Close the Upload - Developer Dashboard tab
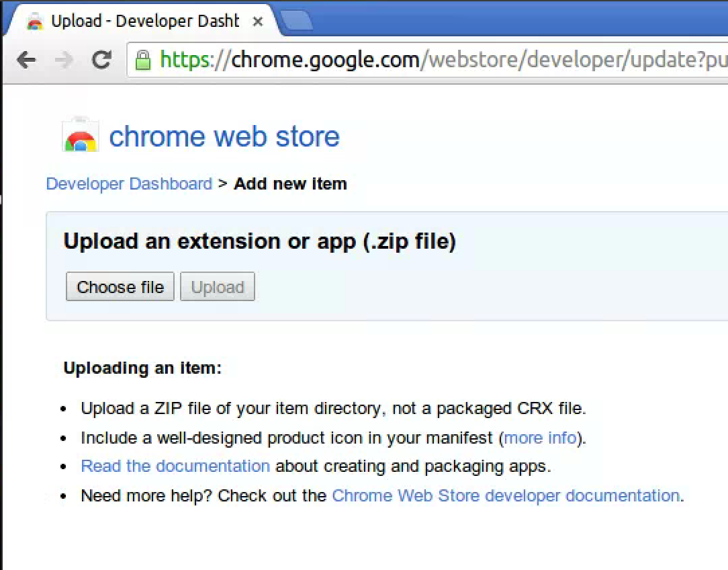This screenshot has width=728, height=570. [258, 22]
